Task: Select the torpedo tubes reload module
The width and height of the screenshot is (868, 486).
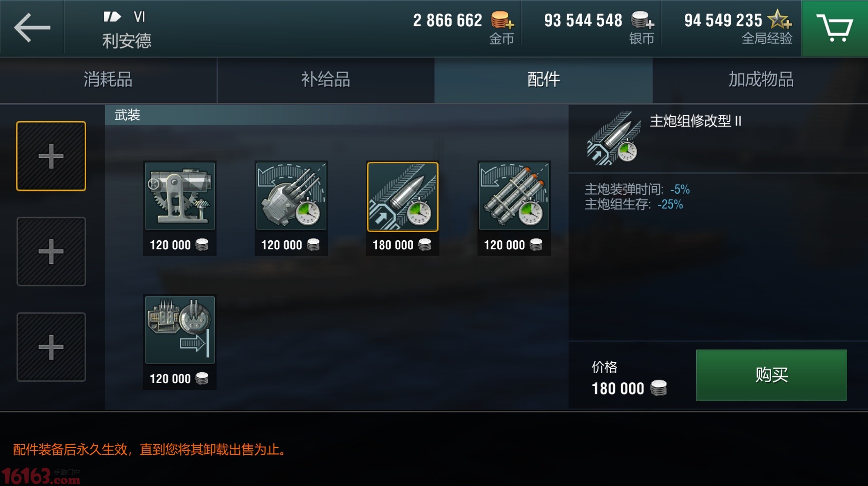Action: [x=514, y=208]
